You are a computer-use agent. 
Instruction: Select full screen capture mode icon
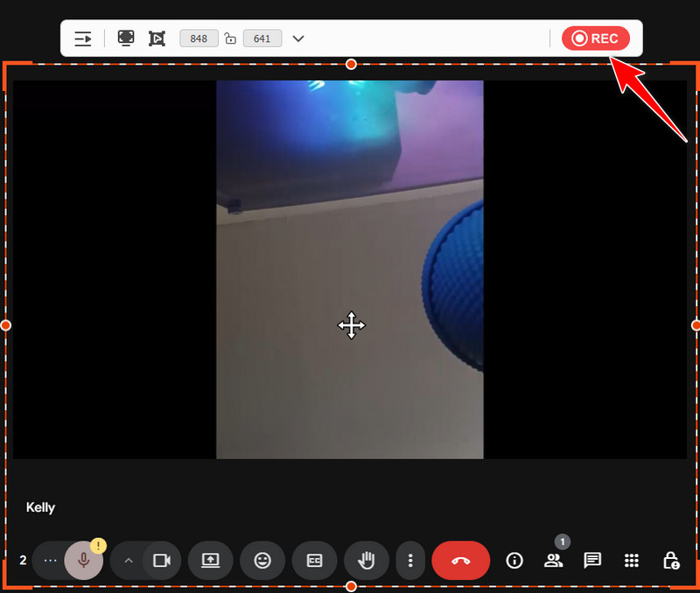click(x=126, y=38)
